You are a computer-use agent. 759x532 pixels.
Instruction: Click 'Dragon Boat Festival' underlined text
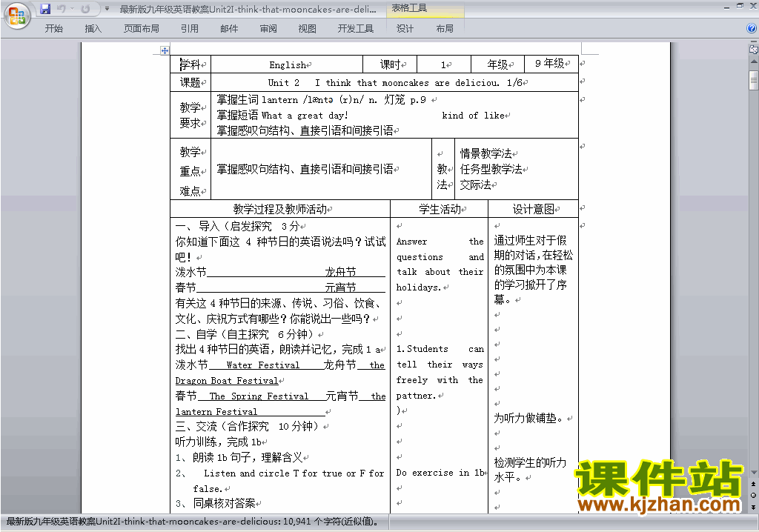point(227,381)
